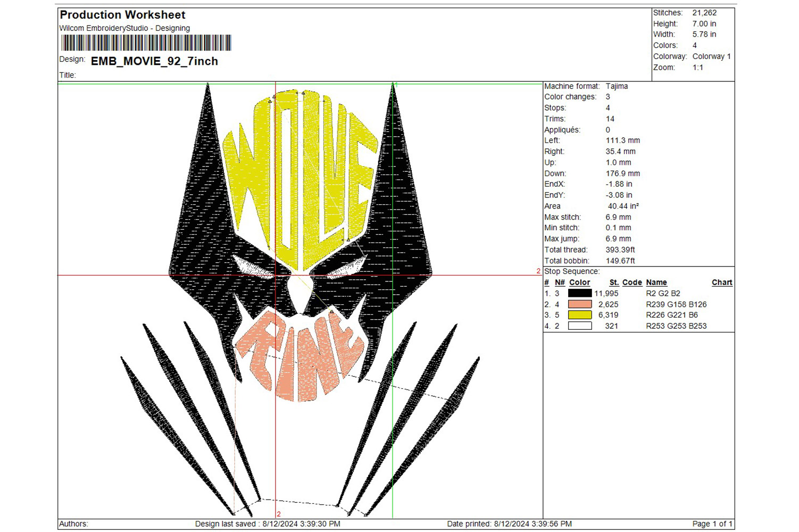Click stitch count '2,625' in row 2
This screenshot has height=532, width=799.
[x=608, y=304]
